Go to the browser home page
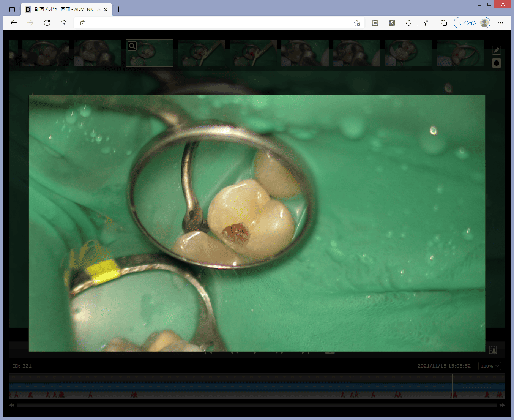Image resolution: width=514 pixels, height=420 pixels. [64, 23]
